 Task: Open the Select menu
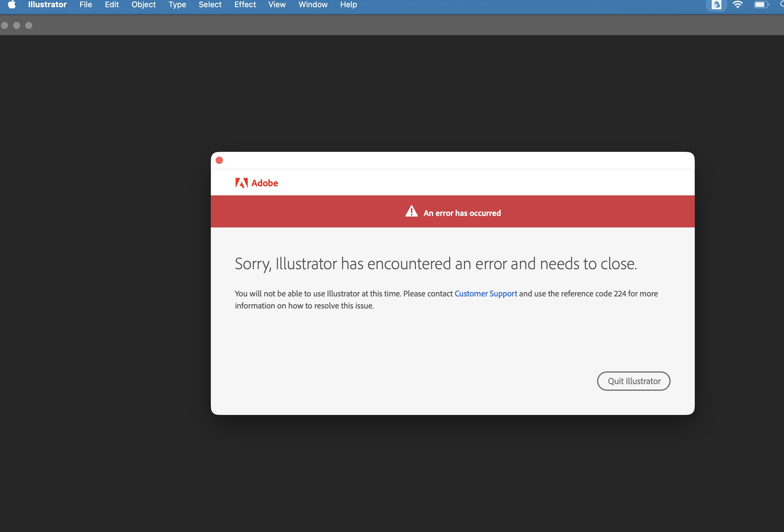[210, 5]
